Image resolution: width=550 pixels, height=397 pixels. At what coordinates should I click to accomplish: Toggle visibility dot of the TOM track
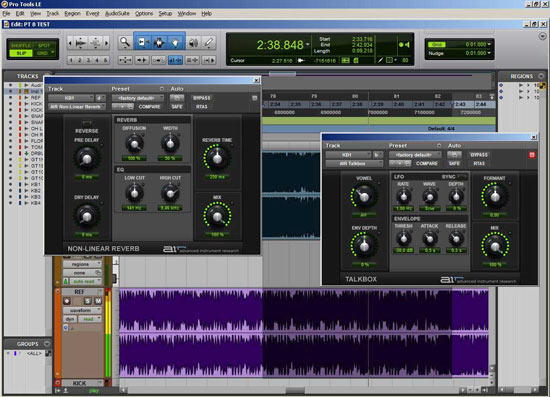pyautogui.click(x=10, y=147)
